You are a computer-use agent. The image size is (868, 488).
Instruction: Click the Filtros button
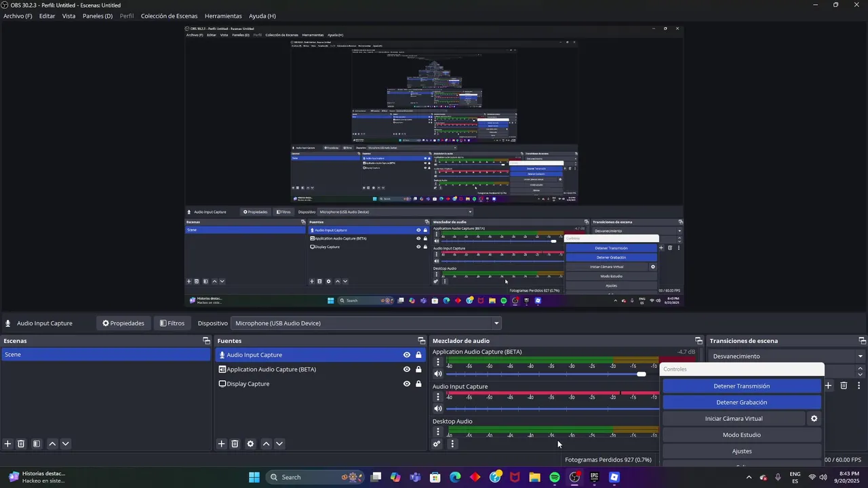coord(172,323)
